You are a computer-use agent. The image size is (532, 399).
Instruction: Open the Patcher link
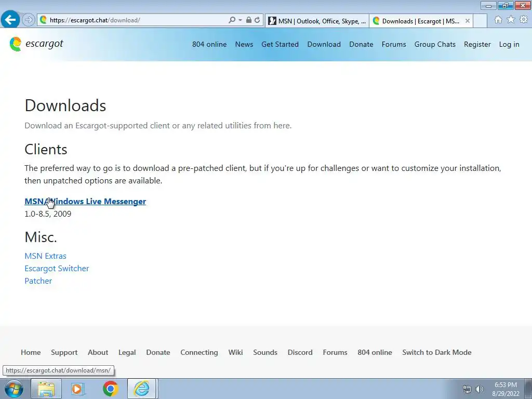(x=38, y=281)
